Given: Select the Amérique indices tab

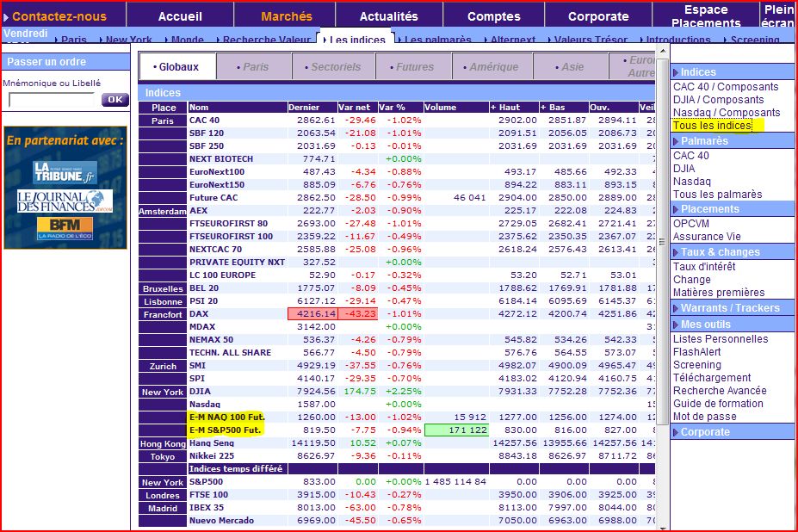Looking at the screenshot, I should tap(492, 66).
